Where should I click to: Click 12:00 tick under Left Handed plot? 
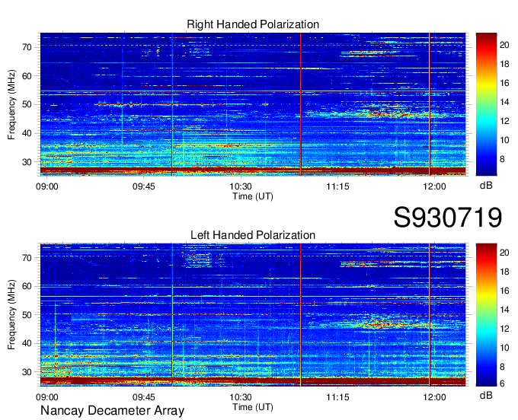pos(434,397)
